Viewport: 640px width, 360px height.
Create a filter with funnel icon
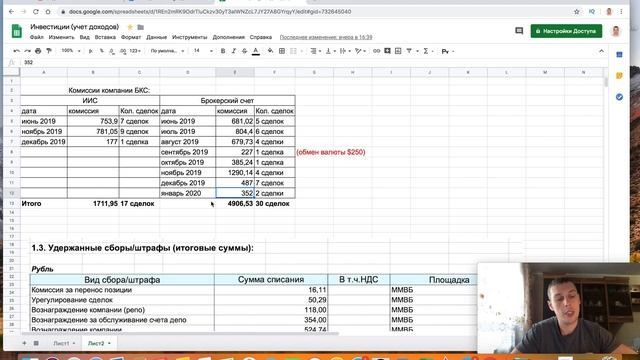(409, 51)
